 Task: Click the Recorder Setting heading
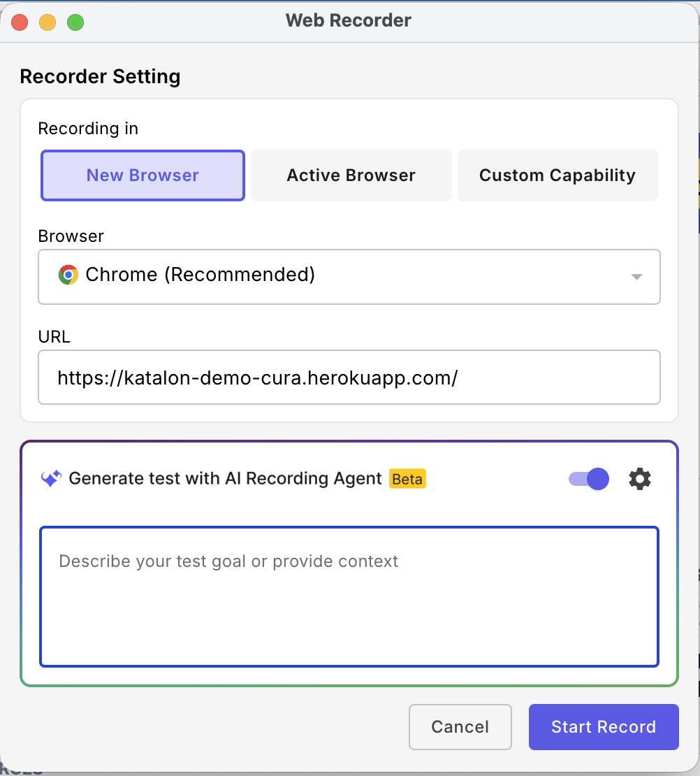pos(100,76)
